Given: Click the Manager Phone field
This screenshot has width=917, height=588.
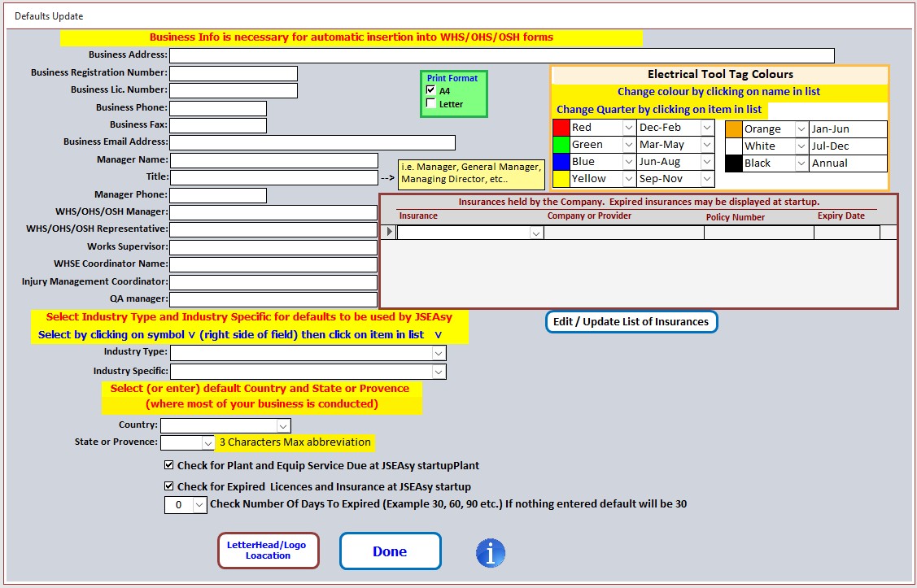Looking at the screenshot, I should pyautogui.click(x=218, y=195).
